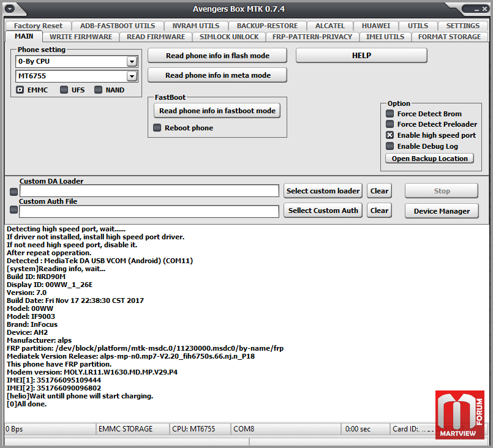Click the Model: IF9003 log line
493x448 pixels.
coord(31,316)
